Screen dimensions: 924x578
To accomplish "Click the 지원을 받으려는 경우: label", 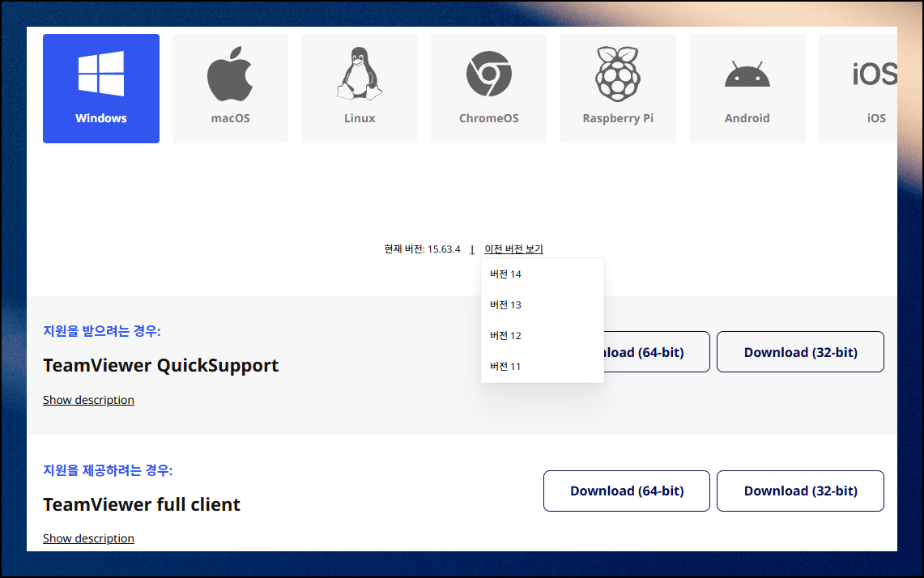I will (x=101, y=331).
